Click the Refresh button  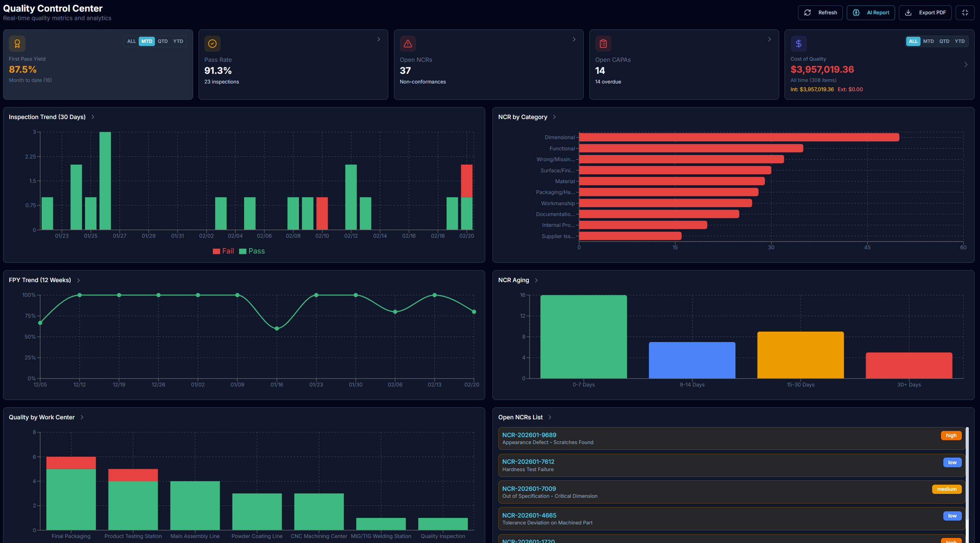coord(820,13)
